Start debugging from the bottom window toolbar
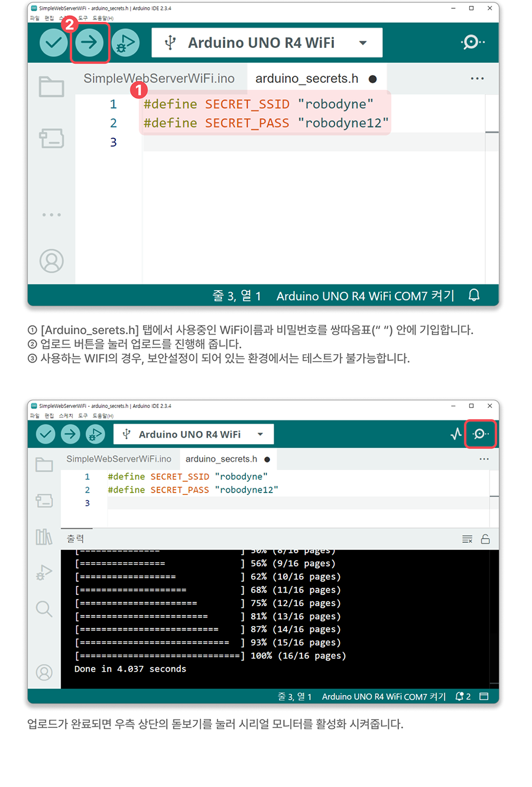The image size is (532, 787). point(95,434)
